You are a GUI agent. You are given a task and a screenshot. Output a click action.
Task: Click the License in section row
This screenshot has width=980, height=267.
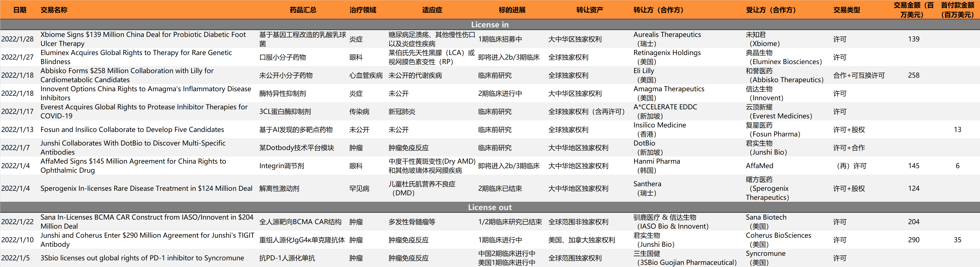coord(490,25)
